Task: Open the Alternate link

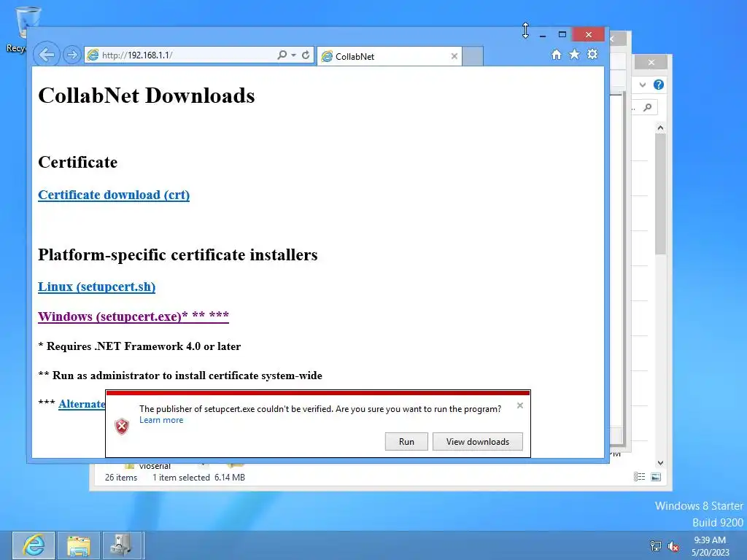Action: click(82, 404)
